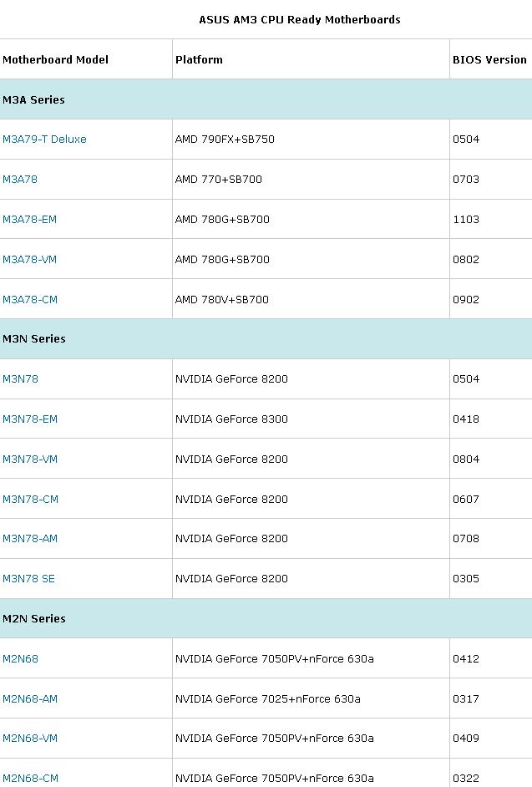
Task: Click the Motherboard Model column header
Action: click(55, 59)
